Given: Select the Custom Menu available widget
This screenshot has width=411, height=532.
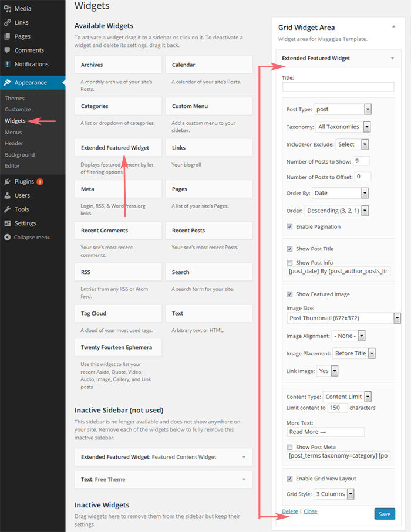Looking at the screenshot, I should (x=209, y=106).
